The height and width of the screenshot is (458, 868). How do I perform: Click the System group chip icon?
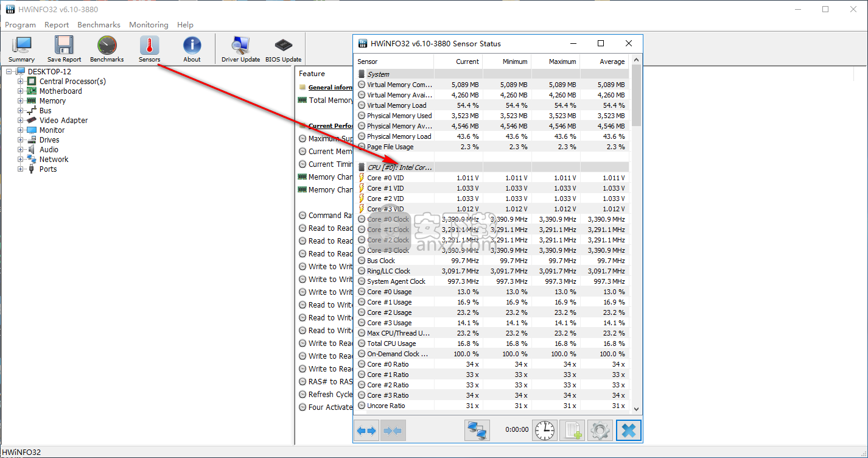(362, 74)
